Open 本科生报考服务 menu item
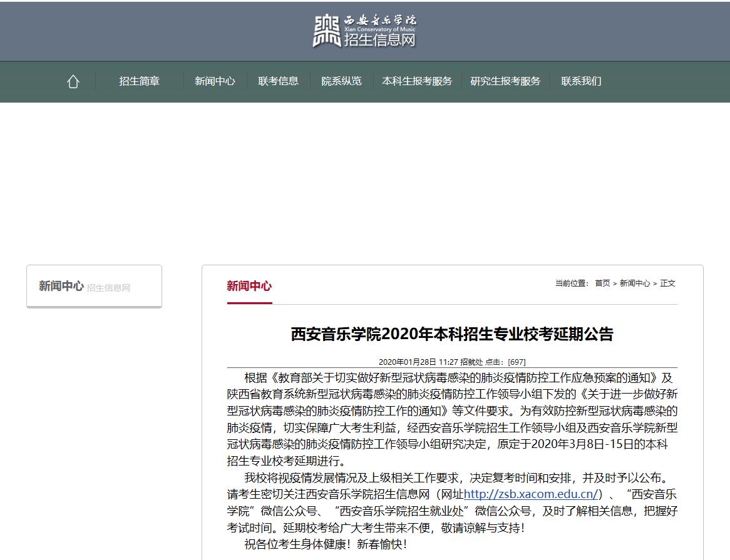This screenshot has width=730, height=560. (x=417, y=81)
